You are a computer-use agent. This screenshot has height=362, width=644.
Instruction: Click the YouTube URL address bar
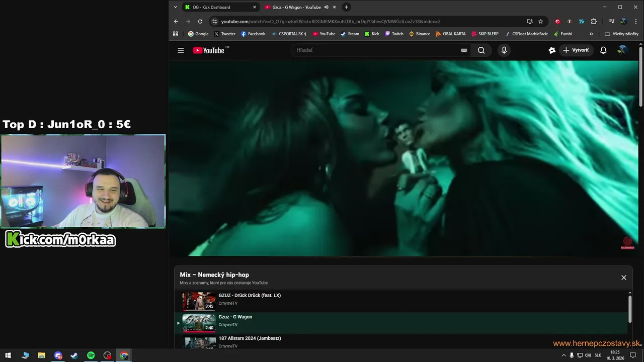tap(372, 21)
